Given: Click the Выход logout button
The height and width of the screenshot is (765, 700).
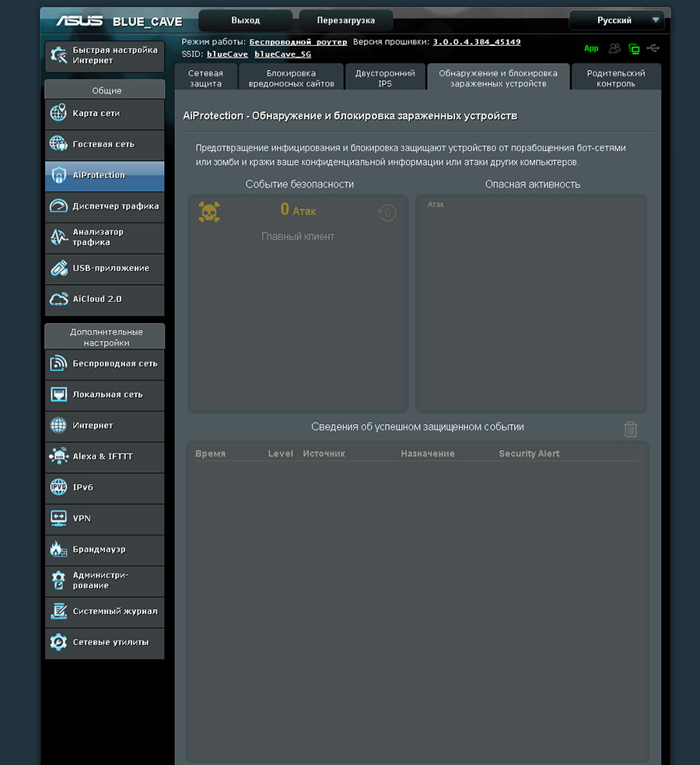Looking at the screenshot, I should pyautogui.click(x=246, y=20).
